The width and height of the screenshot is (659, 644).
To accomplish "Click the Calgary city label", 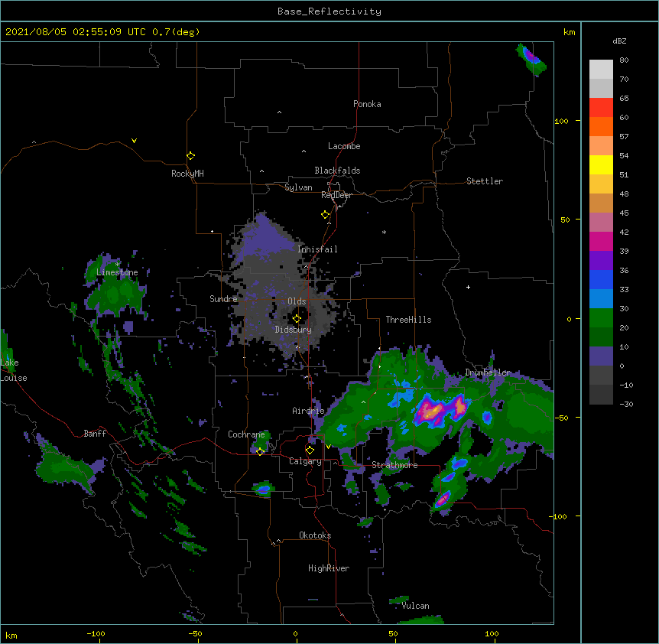I will pyautogui.click(x=306, y=461).
